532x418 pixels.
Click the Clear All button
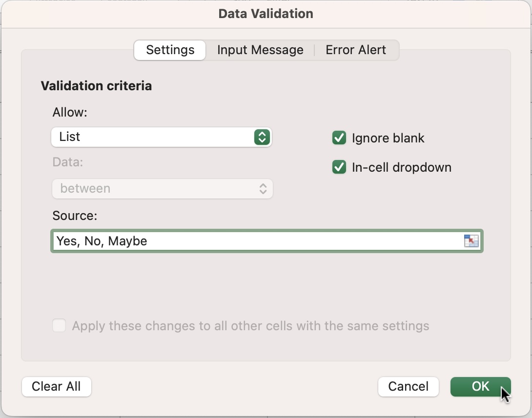(56, 386)
